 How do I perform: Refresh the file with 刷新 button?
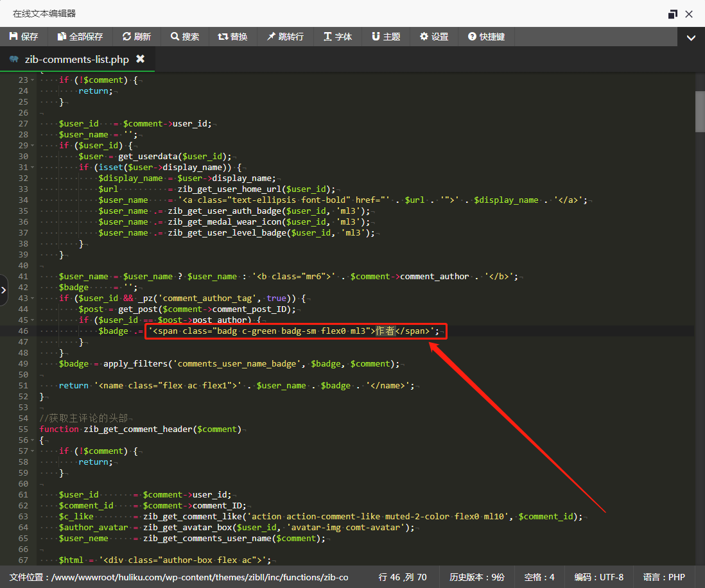(x=137, y=37)
